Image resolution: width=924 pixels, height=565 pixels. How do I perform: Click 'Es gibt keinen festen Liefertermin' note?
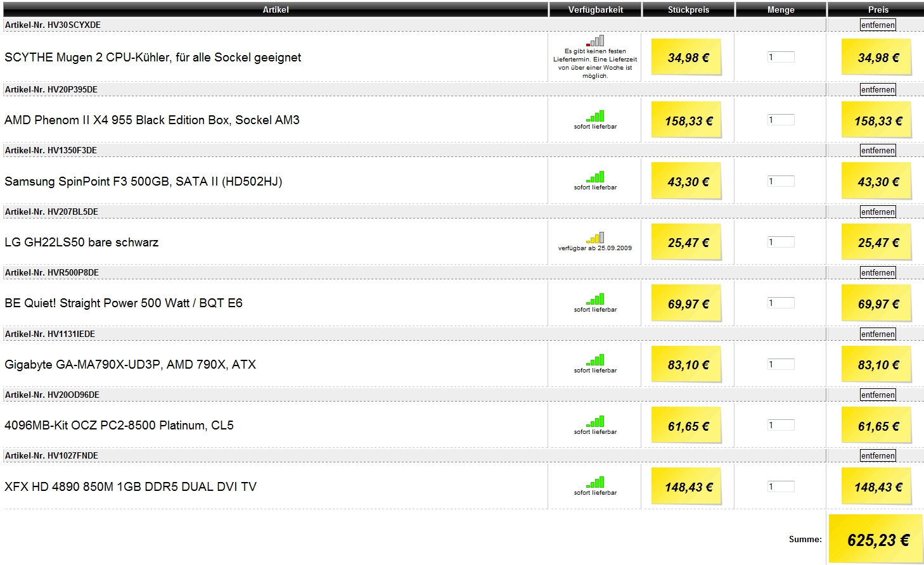[x=595, y=63]
